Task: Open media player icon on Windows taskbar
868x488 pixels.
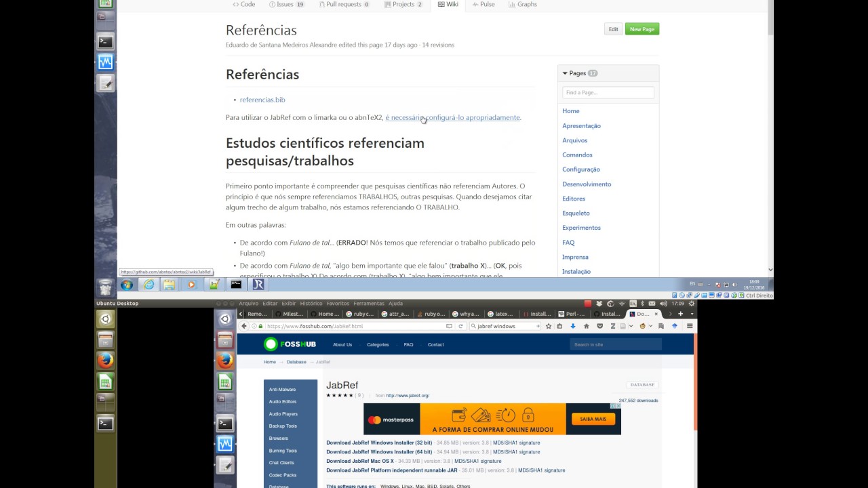Action: coord(191,285)
